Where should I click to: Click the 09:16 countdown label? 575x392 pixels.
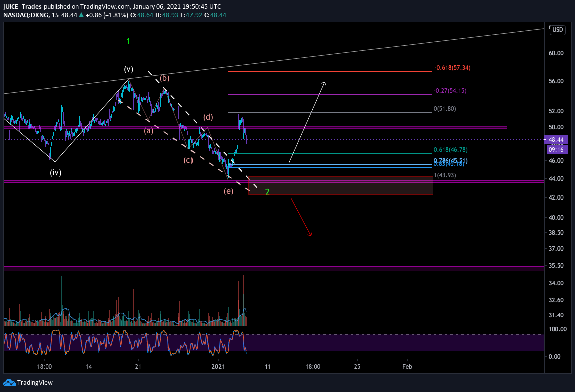556,149
